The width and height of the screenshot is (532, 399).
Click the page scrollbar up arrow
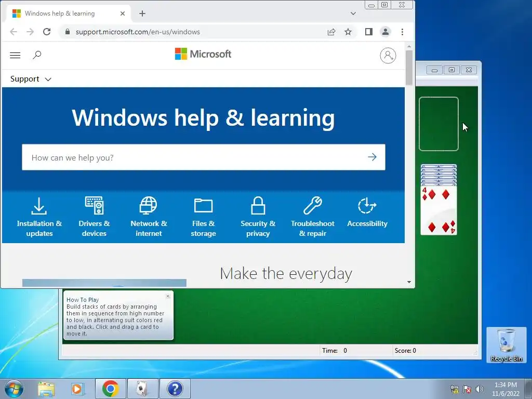409,46
